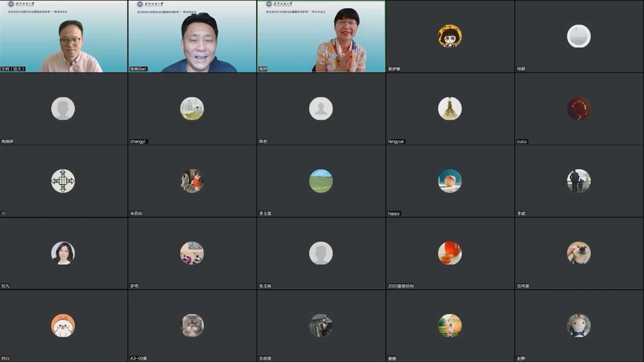Click the fengyue name label
The image size is (644, 362).
(396, 142)
